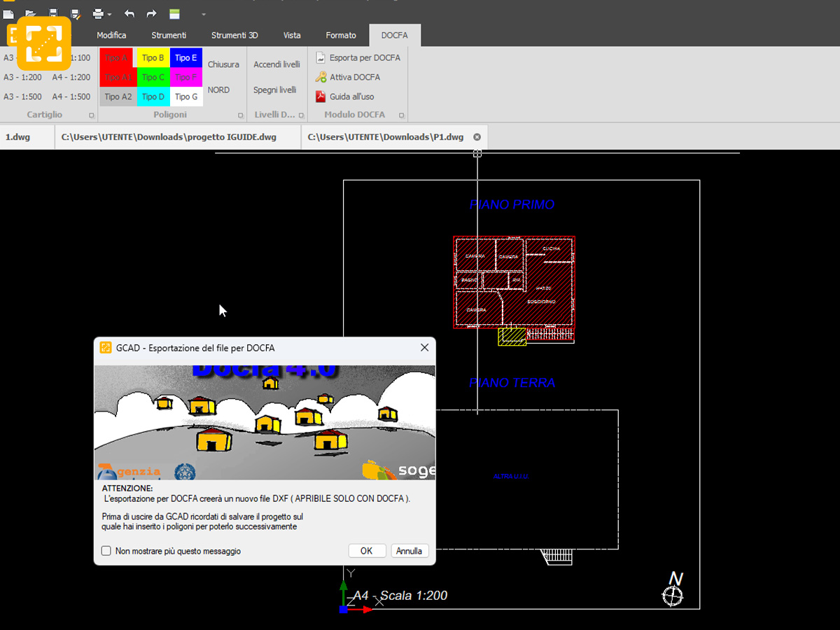Image resolution: width=840 pixels, height=630 pixels.
Task: Click the UCS axis origin icon
Action: point(343,610)
